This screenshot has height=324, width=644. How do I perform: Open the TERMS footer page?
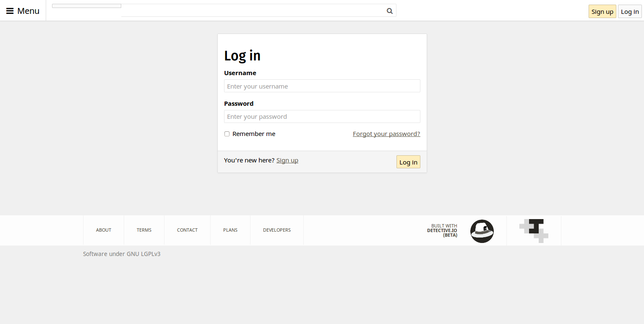(144, 230)
